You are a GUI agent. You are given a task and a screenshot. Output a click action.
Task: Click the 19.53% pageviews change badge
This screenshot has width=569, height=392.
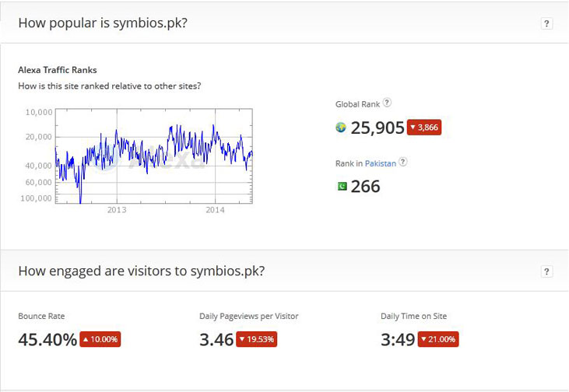[x=258, y=339]
